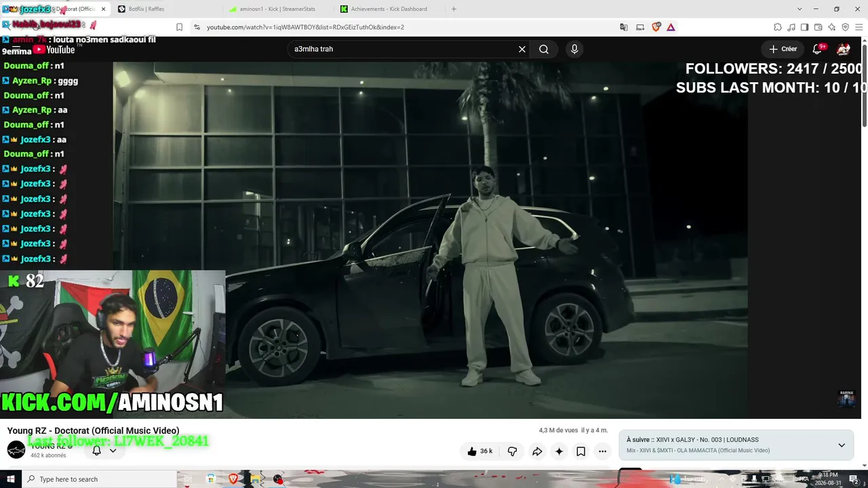This screenshot has height=488, width=868.
Task: Open Leo AI sparkle icon in toolbar
Action: point(831,27)
